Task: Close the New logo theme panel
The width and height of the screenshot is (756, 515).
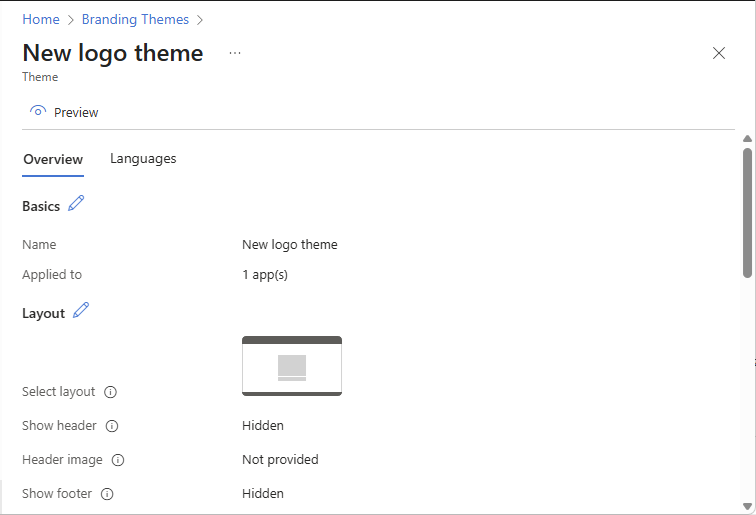Action: pos(719,53)
